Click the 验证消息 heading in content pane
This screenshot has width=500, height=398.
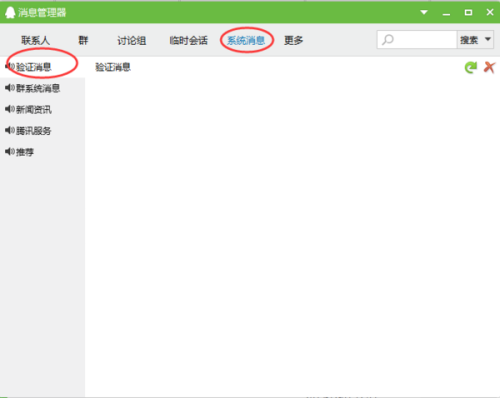[x=113, y=67]
